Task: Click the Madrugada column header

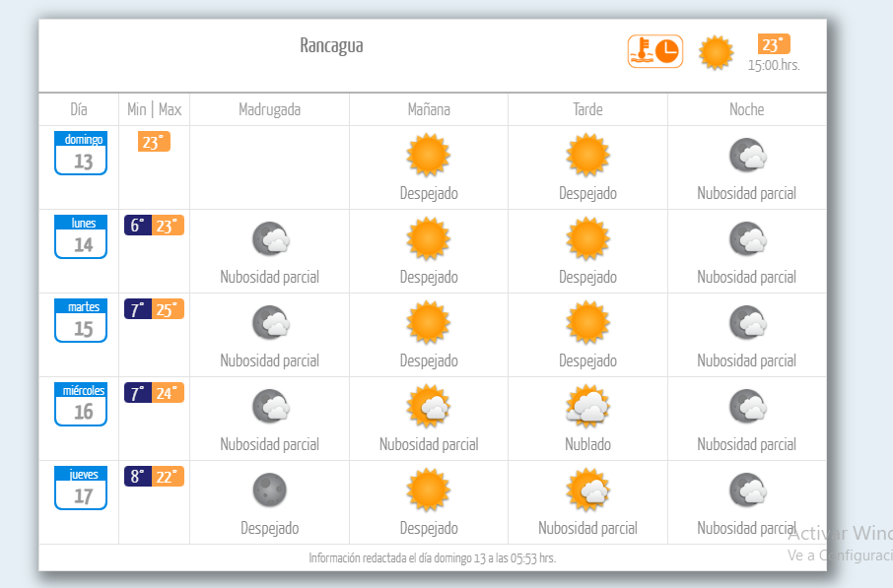Action: (x=269, y=109)
